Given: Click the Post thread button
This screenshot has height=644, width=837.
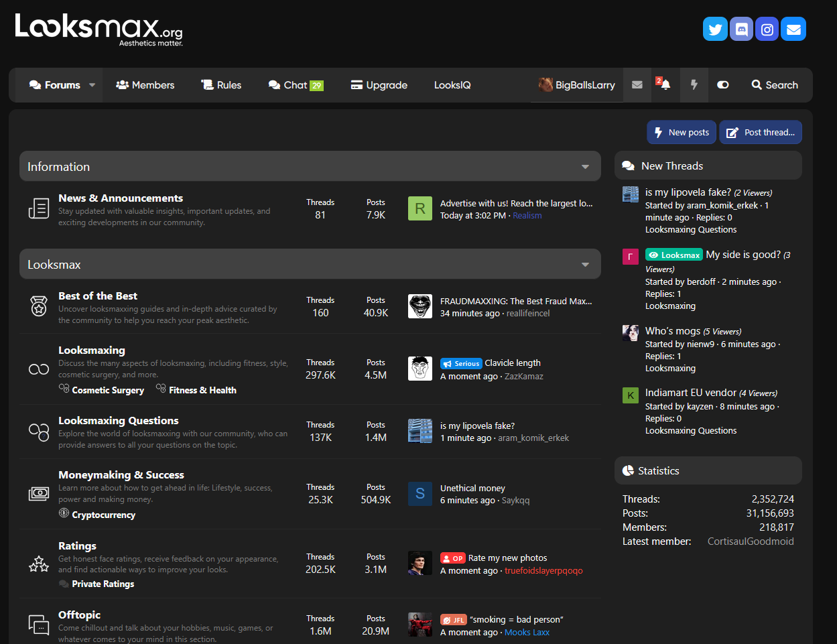Looking at the screenshot, I should coord(761,132).
